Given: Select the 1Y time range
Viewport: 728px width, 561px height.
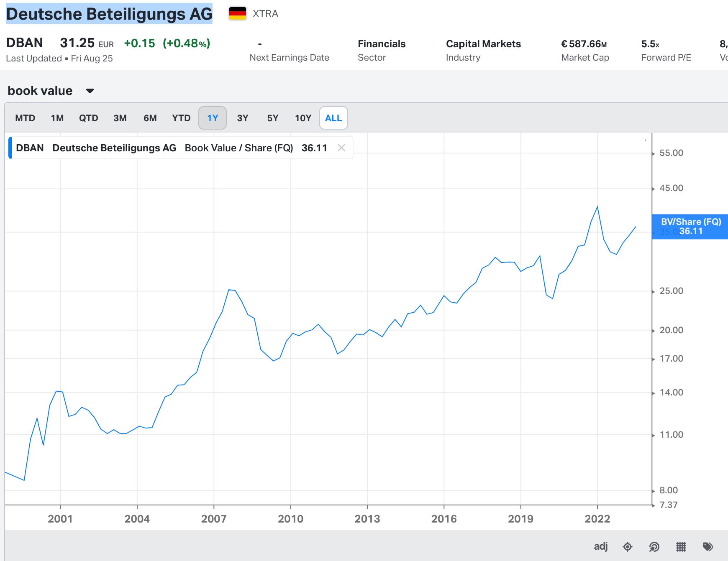Looking at the screenshot, I should (213, 118).
